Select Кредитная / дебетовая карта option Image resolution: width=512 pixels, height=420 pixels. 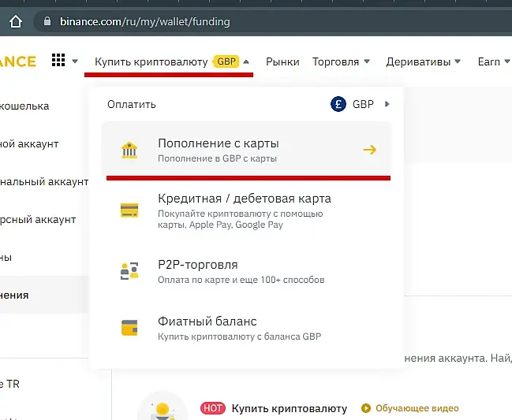[246, 210]
